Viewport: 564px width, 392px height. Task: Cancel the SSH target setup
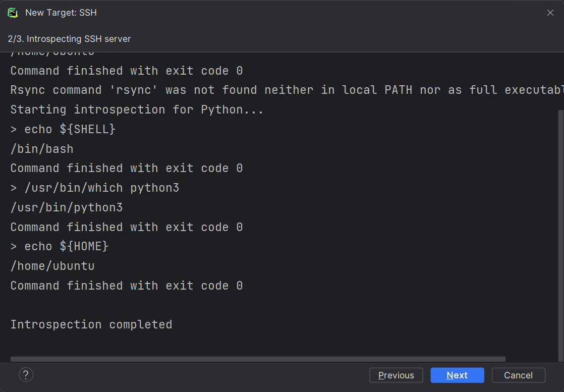pos(518,375)
